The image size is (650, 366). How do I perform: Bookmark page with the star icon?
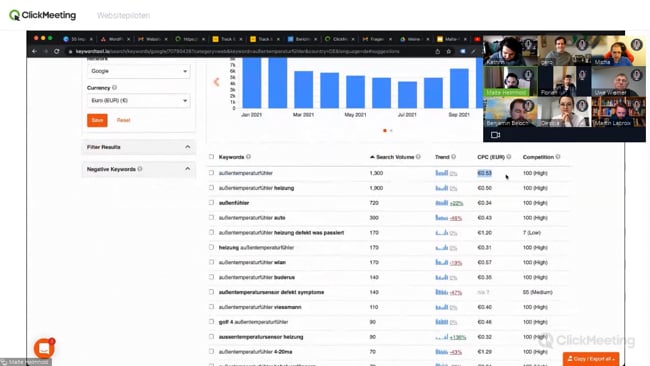pos(449,51)
